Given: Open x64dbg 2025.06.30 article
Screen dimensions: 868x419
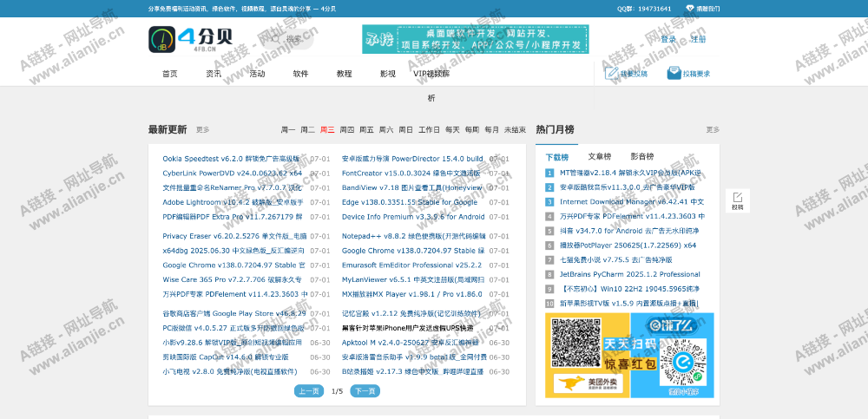Looking at the screenshot, I should [233, 250].
